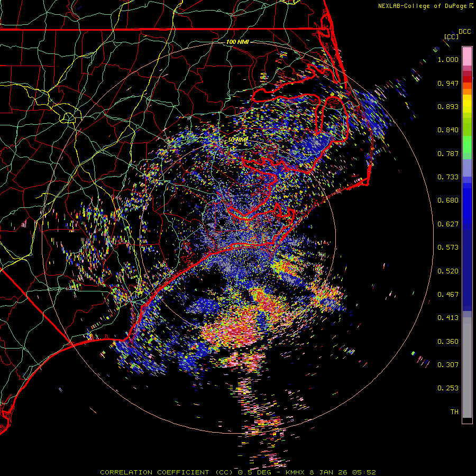Image resolution: width=476 pixels, height=476 pixels.
Task: Click the 05:52 timestamp text
Action: coord(364,472)
